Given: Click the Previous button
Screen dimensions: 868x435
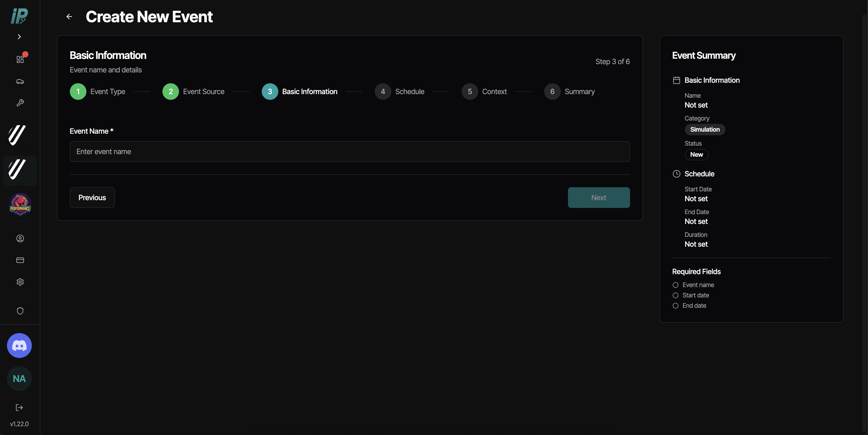Looking at the screenshot, I should [92, 198].
